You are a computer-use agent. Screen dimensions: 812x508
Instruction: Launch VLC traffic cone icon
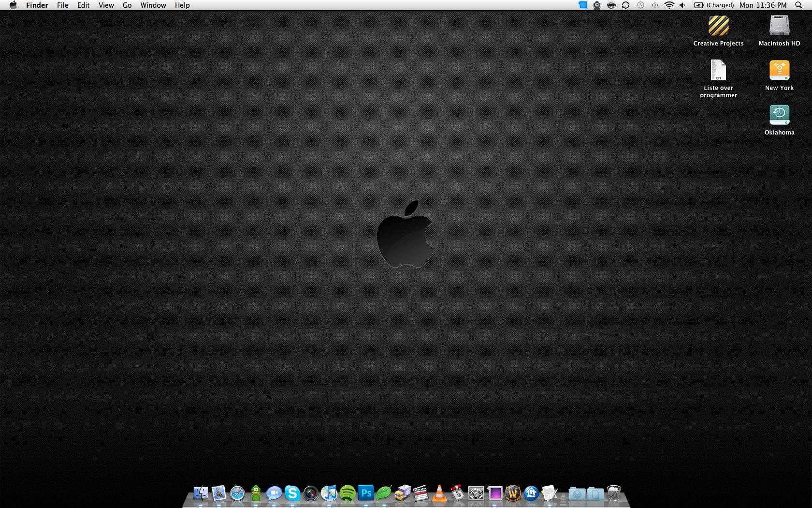(439, 493)
